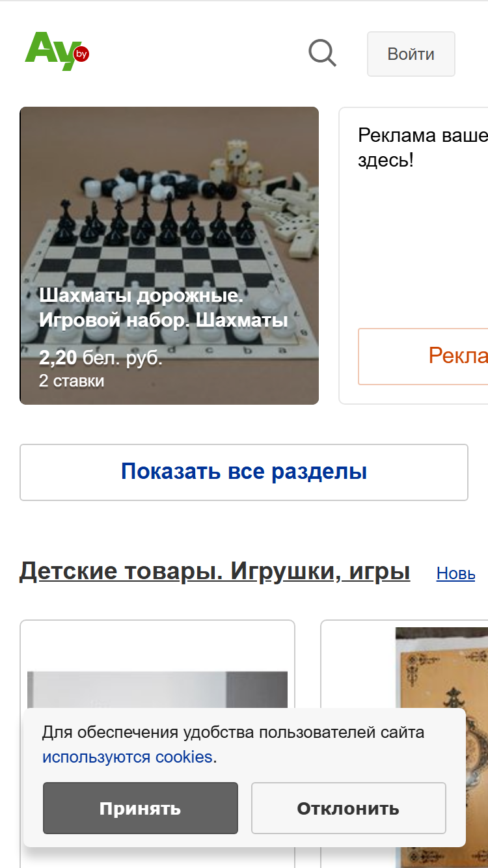View the '2 ставки' bids count
This screenshot has height=868, width=488.
point(72,381)
